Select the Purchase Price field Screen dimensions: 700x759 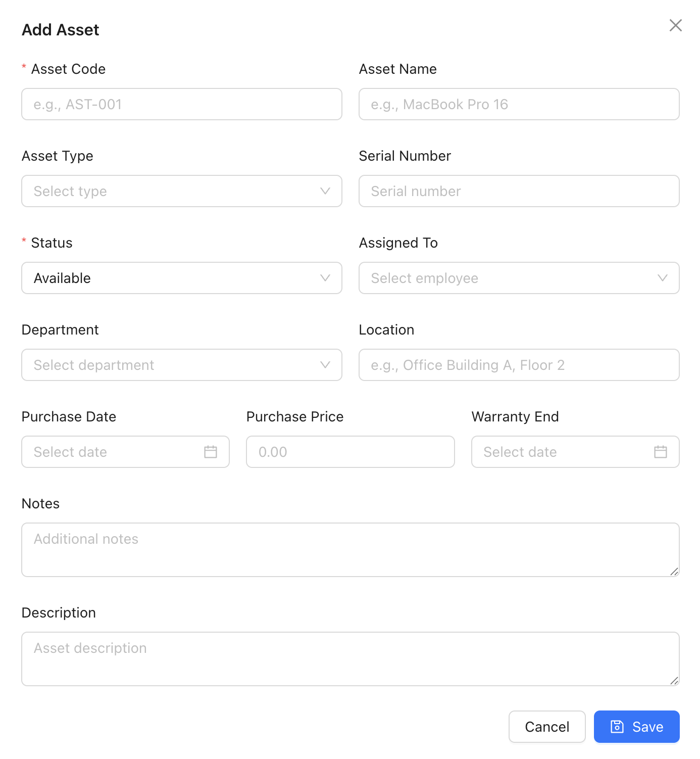tap(350, 452)
